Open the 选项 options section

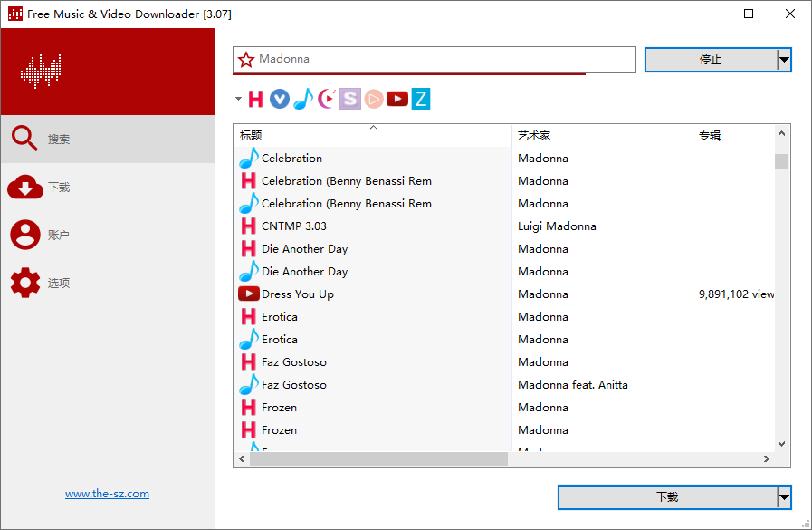coord(108,283)
